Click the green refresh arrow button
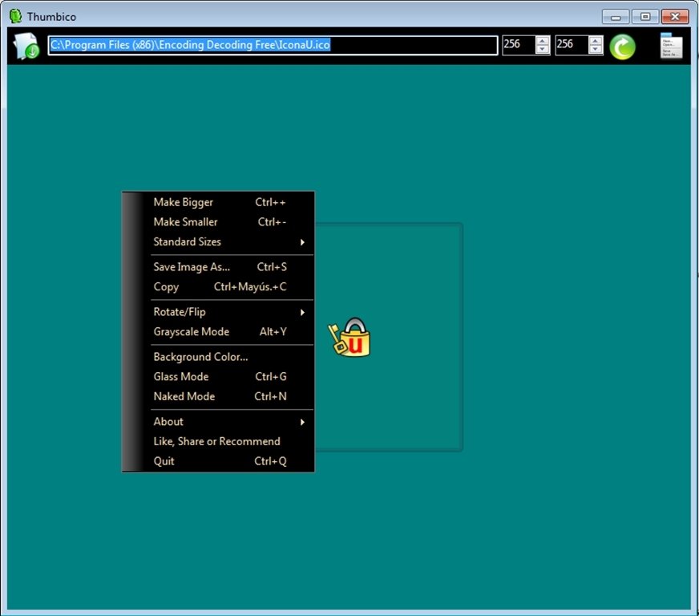 (622, 47)
